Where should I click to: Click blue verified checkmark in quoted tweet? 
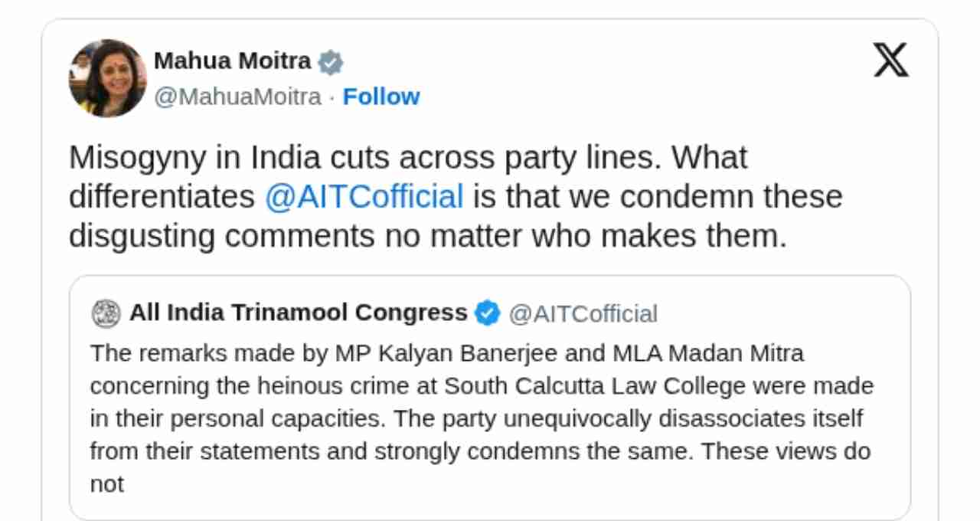tap(488, 313)
